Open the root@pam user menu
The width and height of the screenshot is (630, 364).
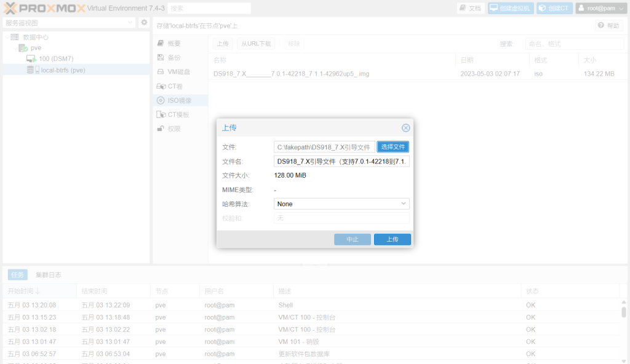tap(600, 9)
